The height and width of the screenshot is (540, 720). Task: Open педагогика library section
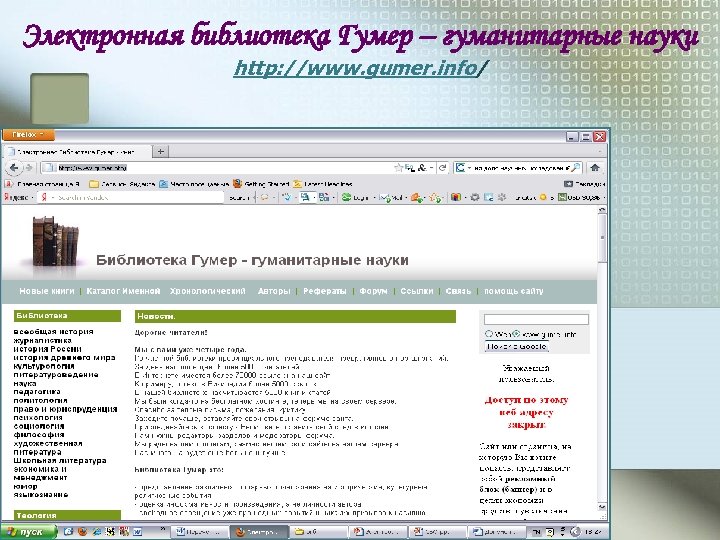click(37, 392)
